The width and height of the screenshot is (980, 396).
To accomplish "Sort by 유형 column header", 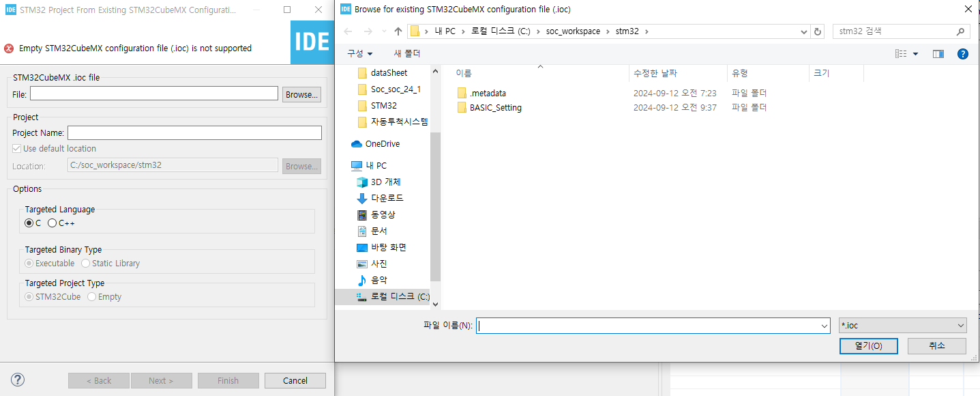I will [x=769, y=73].
